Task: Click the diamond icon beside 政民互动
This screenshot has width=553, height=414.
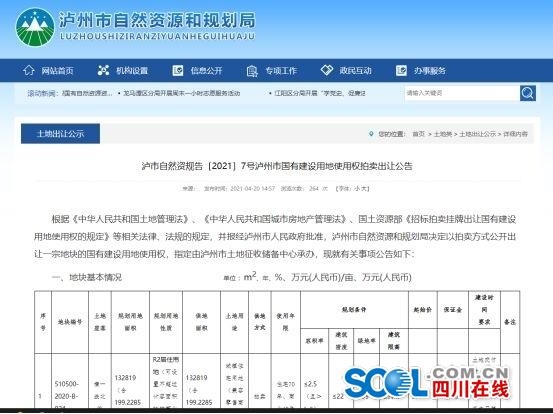Action: pos(327,70)
